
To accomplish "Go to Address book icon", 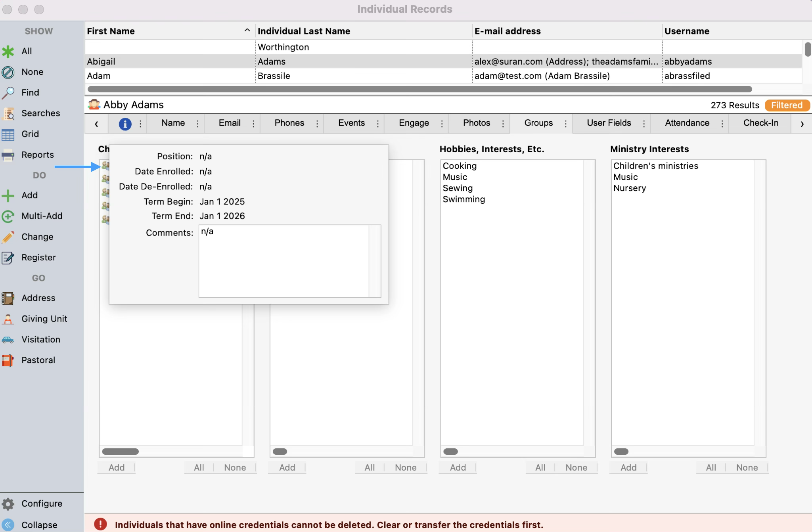I will tap(8, 298).
